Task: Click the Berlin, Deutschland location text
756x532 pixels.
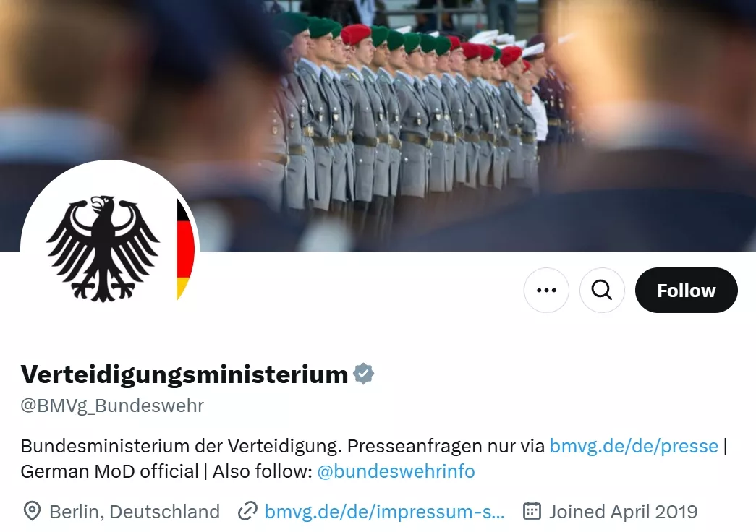Action: [135, 511]
